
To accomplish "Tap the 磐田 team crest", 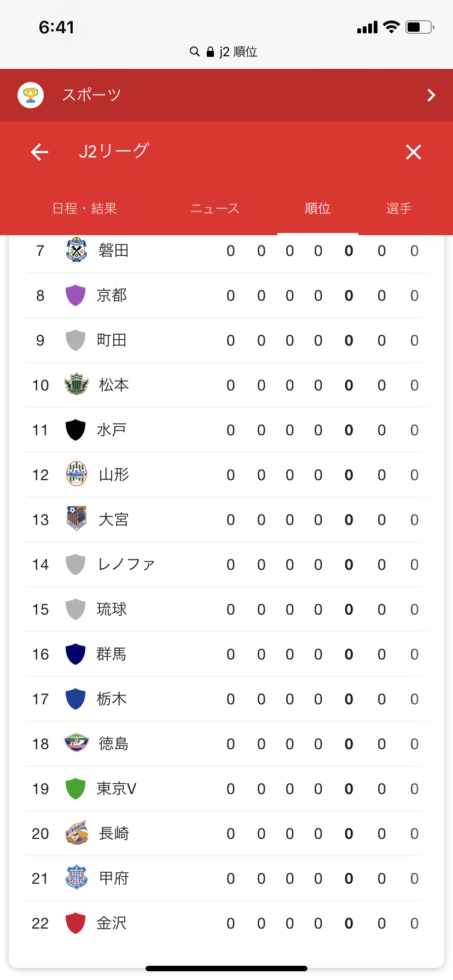I will [x=76, y=250].
